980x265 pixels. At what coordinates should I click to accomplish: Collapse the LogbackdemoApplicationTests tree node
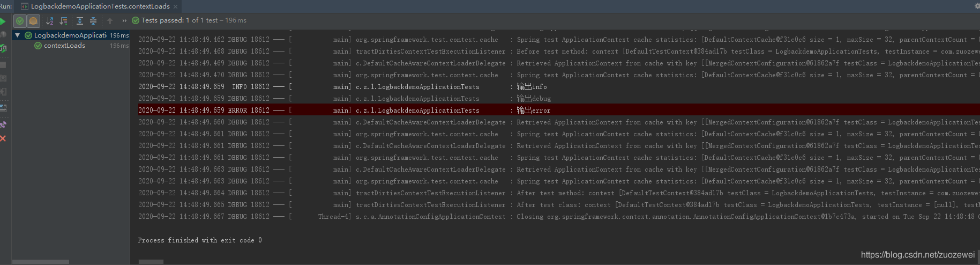coord(18,35)
